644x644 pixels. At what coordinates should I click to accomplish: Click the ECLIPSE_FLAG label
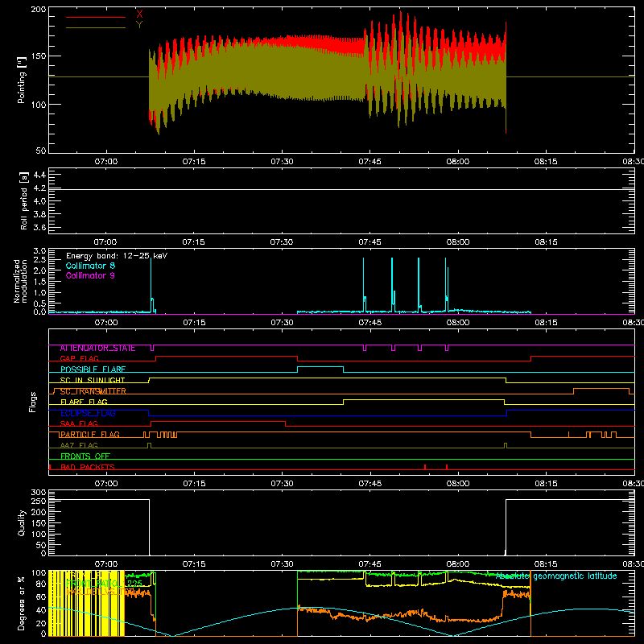pyautogui.click(x=88, y=413)
